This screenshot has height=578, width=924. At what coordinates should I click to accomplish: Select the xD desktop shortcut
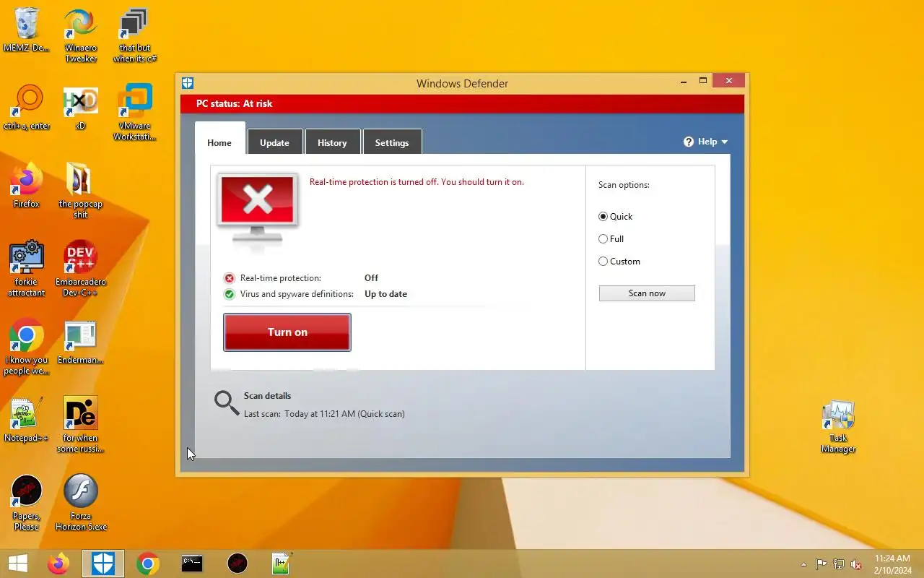point(80,108)
